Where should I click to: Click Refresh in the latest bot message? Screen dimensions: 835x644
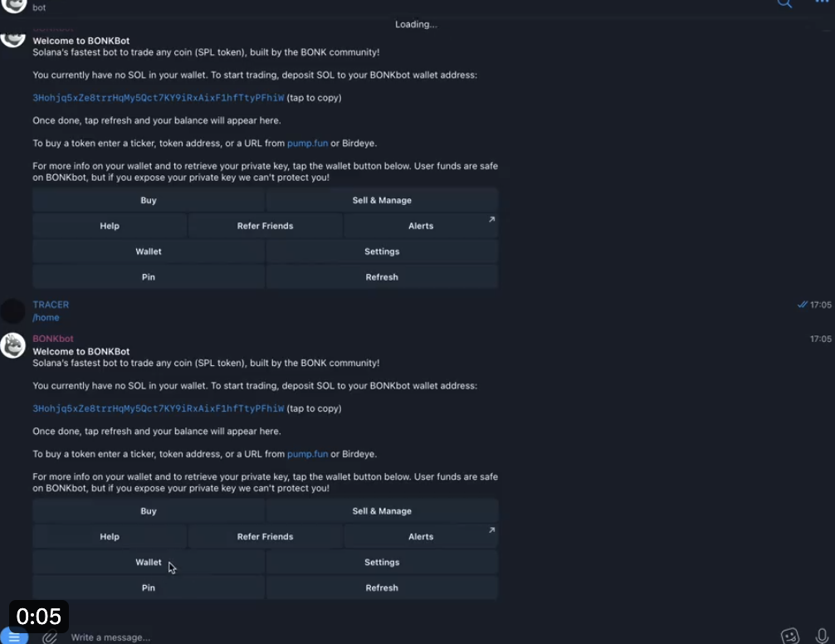tap(382, 588)
